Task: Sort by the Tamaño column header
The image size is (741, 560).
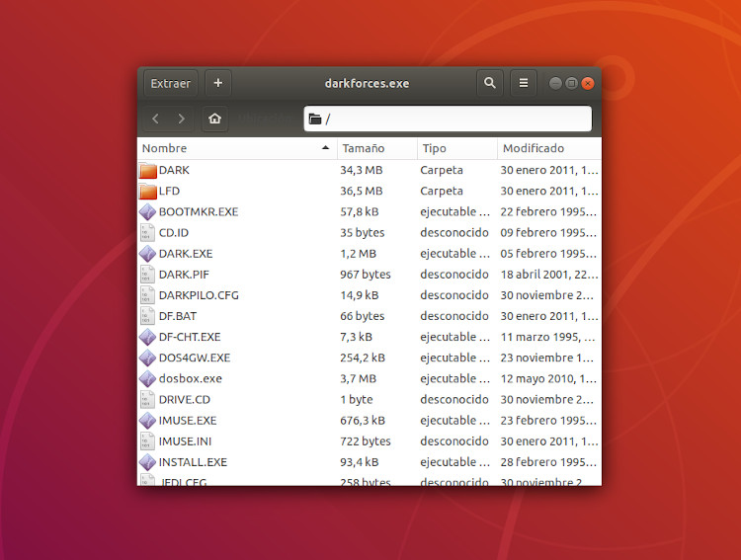Action: [377, 148]
